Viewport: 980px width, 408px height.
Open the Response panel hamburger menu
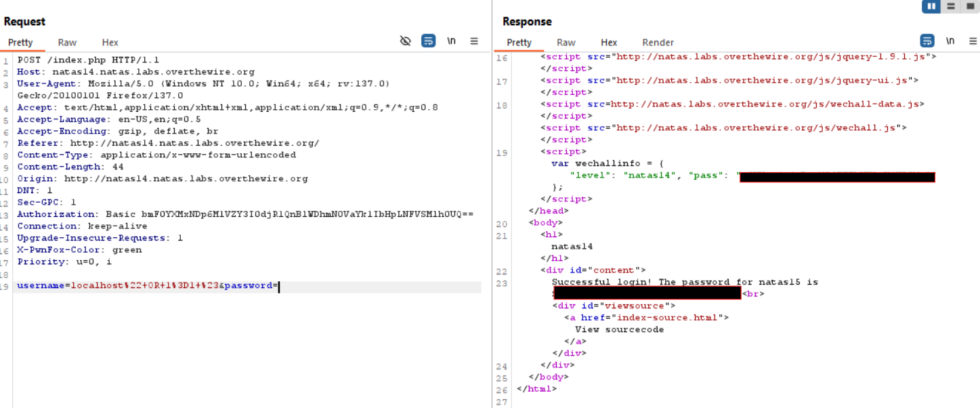pos(971,41)
